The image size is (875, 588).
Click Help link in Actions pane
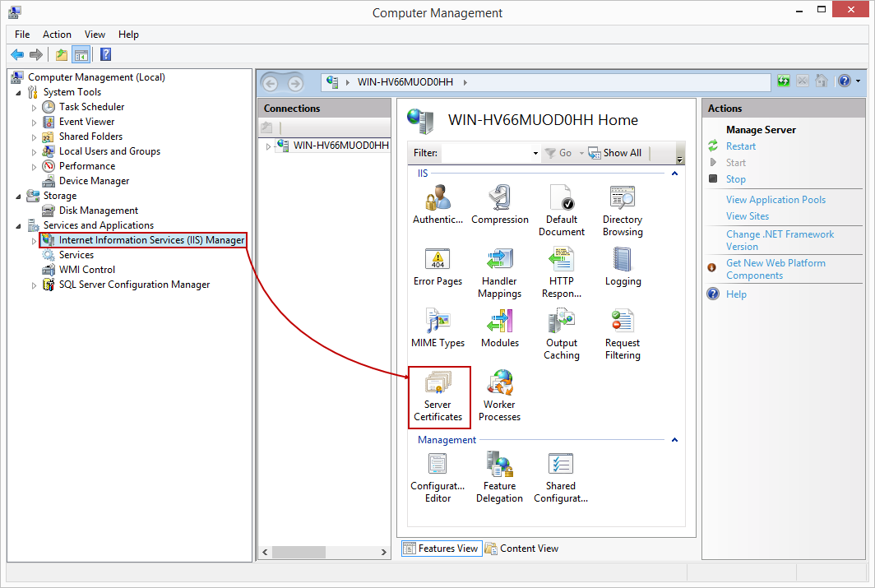736,294
